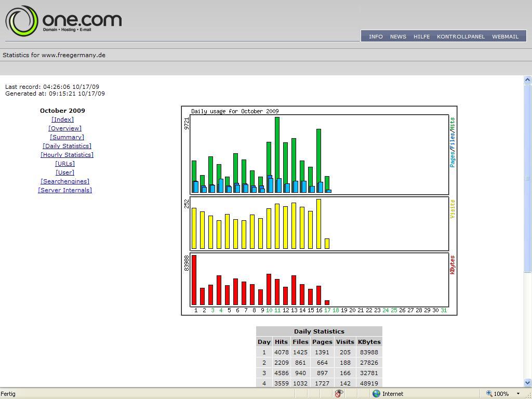The image size is (532, 399).
Task: Click the privacy eye icon in status bar
Action: point(339,393)
